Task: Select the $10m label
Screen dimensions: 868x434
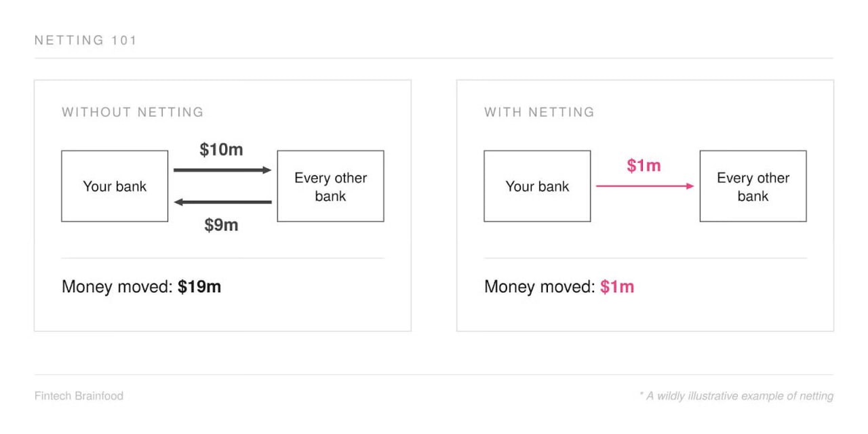Action: click(221, 150)
